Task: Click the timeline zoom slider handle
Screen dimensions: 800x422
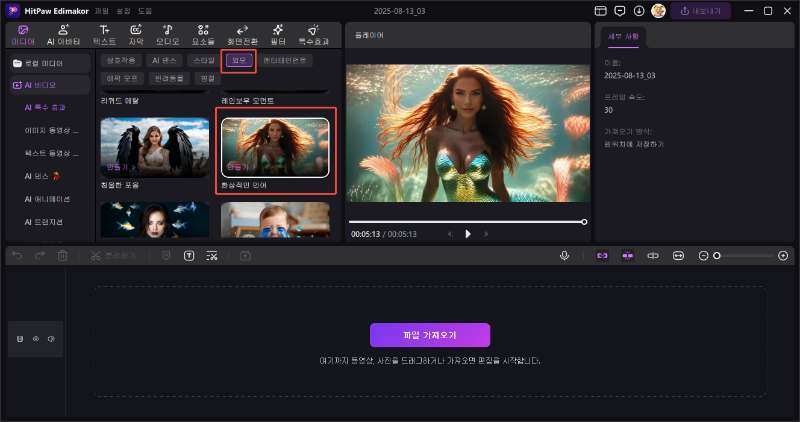Action: tap(716, 256)
